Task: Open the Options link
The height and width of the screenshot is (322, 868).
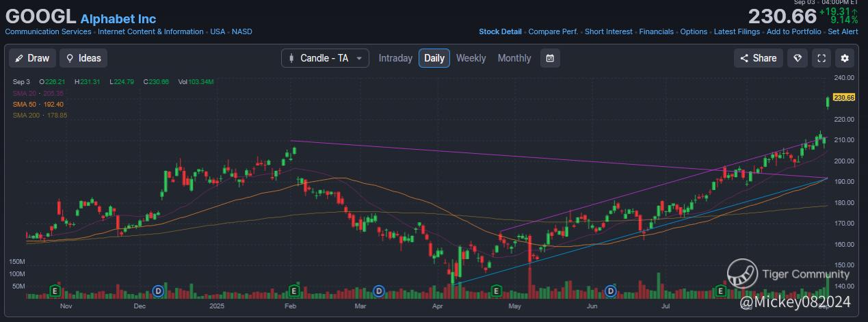Action: click(694, 31)
